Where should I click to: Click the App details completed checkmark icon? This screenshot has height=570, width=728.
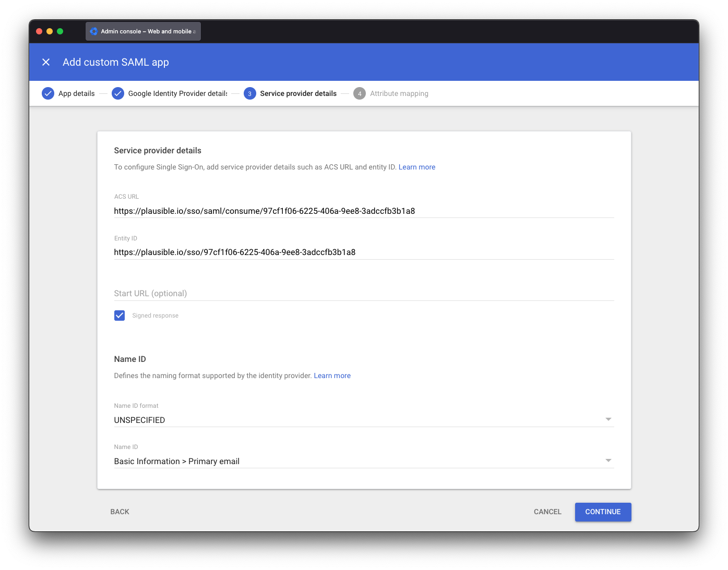coord(48,93)
